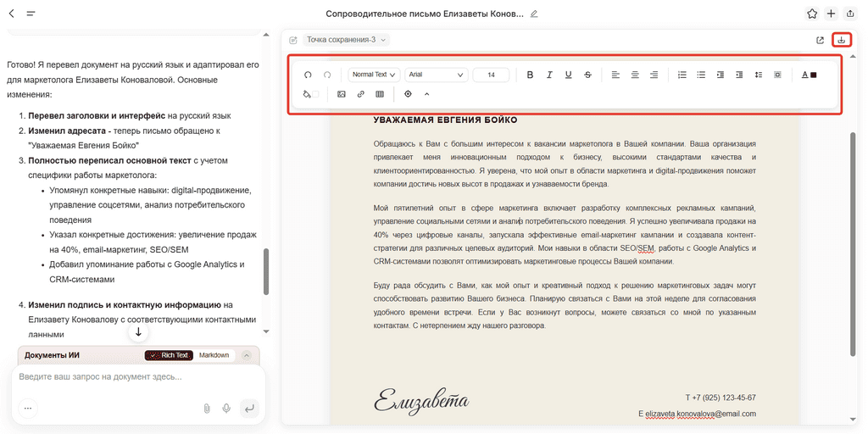Open more options ellipsis button
Viewport: 868px width, 434px height.
click(x=28, y=409)
